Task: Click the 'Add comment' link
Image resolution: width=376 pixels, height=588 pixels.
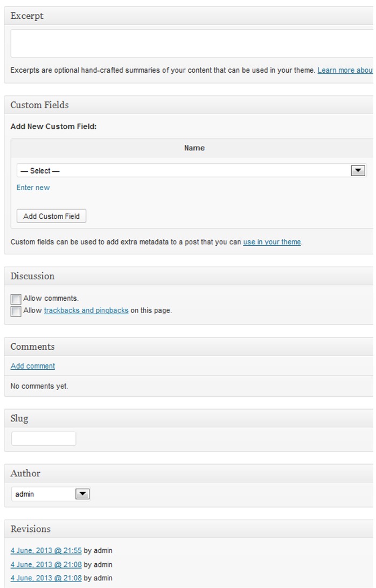Action: click(x=33, y=366)
